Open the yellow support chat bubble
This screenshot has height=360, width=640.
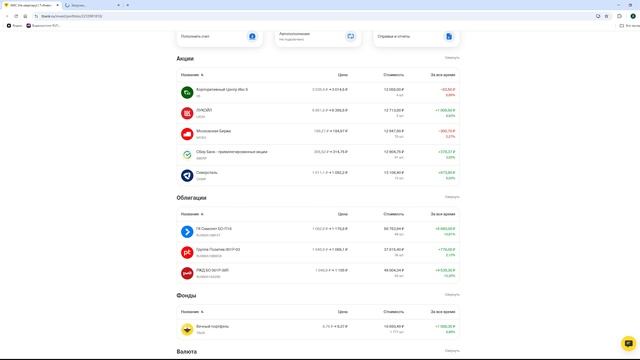pyautogui.click(x=629, y=343)
